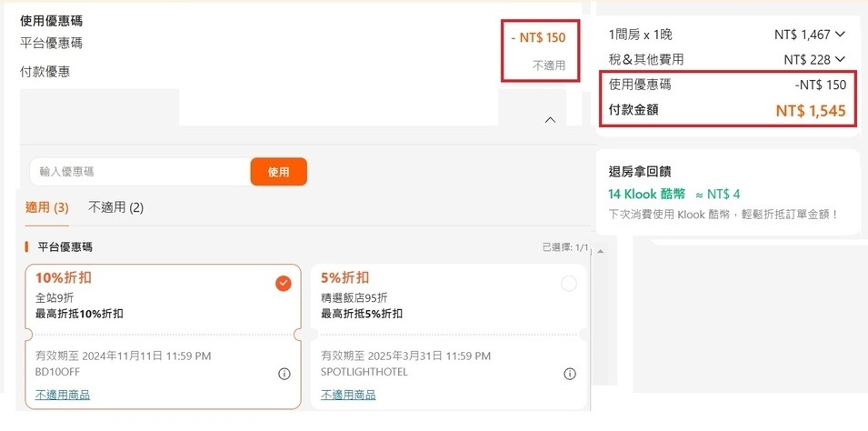Expand the 1間房 x 1晚 price breakdown
This screenshot has width=868, height=431.
[840, 35]
